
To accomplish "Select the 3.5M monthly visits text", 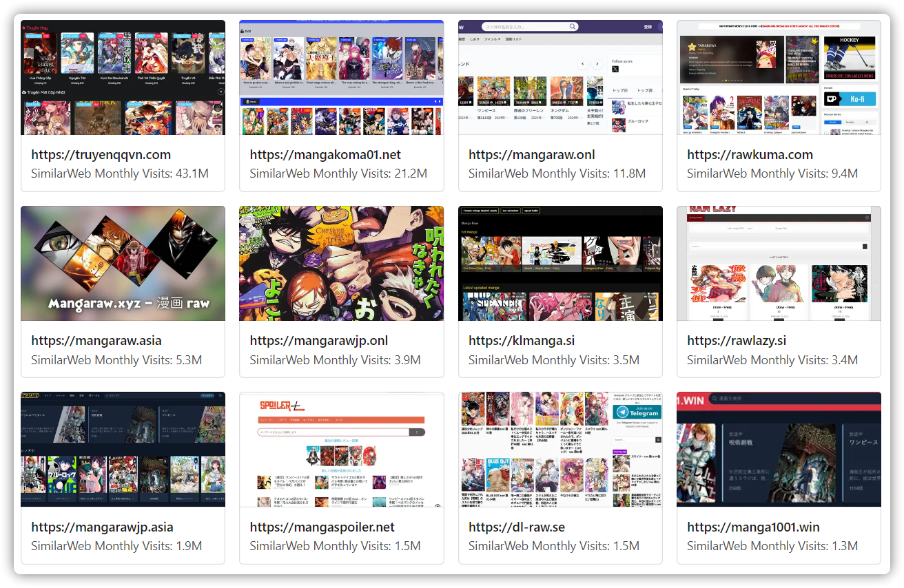I will click(554, 359).
